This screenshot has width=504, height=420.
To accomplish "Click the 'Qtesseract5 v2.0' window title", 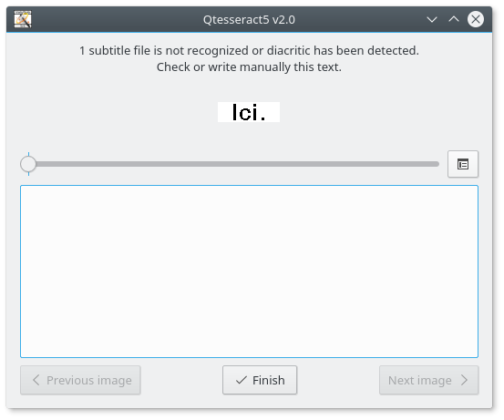I will [249, 20].
